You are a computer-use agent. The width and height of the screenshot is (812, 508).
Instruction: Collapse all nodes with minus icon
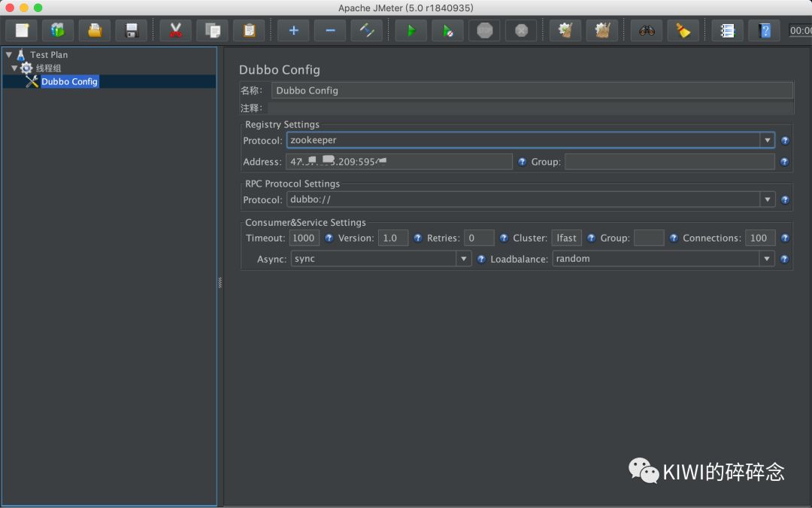tap(330, 31)
